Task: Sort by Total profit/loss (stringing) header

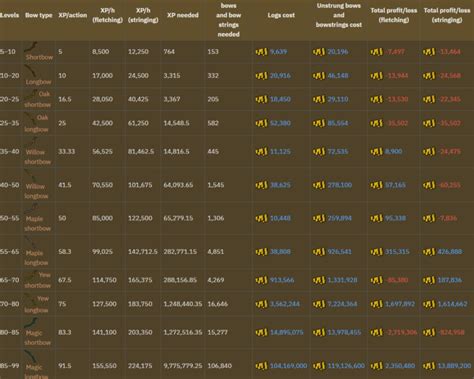Action: pyautogui.click(x=447, y=15)
